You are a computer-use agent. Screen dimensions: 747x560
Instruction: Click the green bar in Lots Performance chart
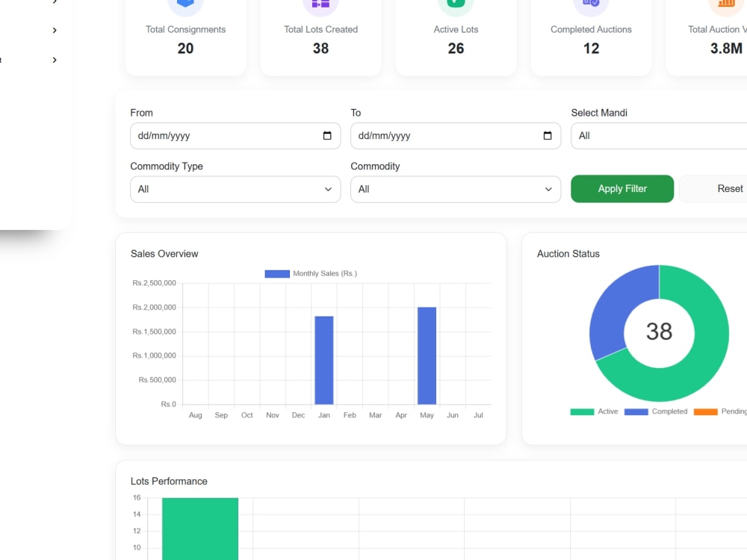[x=200, y=529]
